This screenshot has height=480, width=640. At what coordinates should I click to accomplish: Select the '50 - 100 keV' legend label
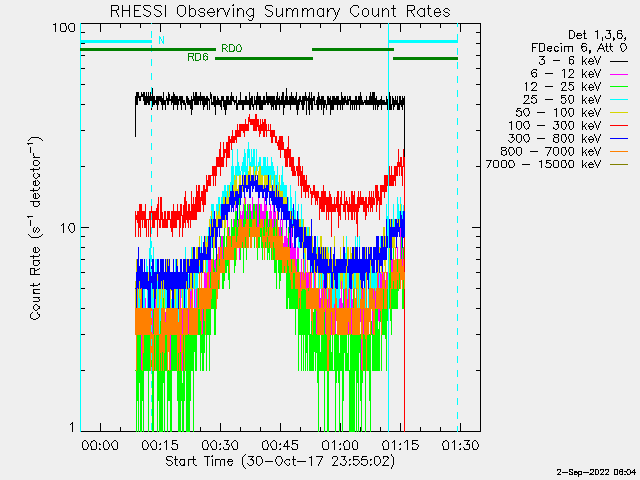(x=558, y=113)
